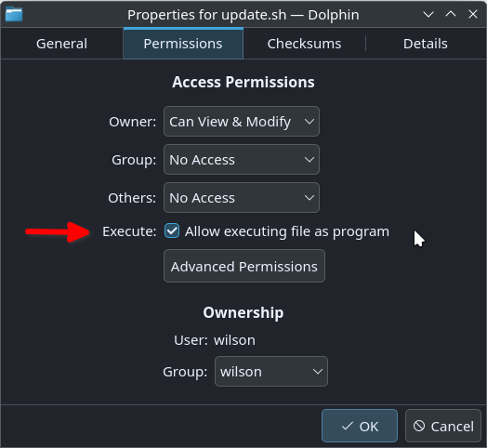This screenshot has height=448, width=487.
Task: Select the Permissions tab
Action: [x=183, y=44]
